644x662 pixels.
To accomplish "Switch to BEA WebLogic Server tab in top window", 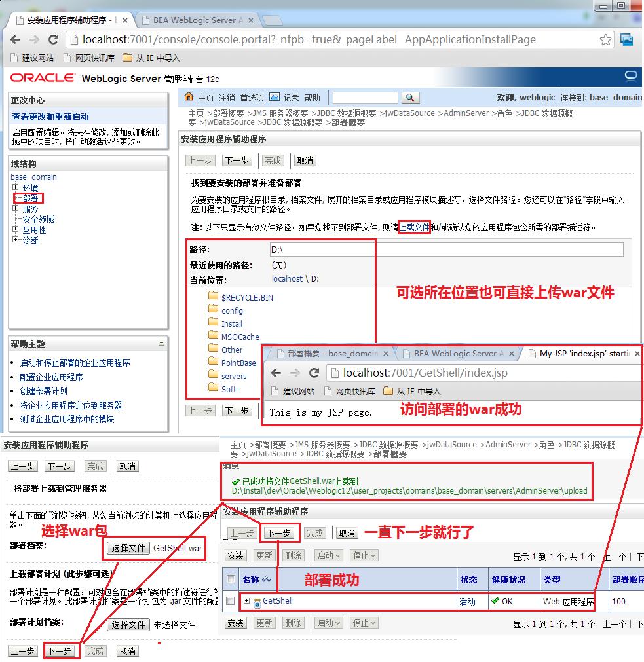I will pos(198,20).
